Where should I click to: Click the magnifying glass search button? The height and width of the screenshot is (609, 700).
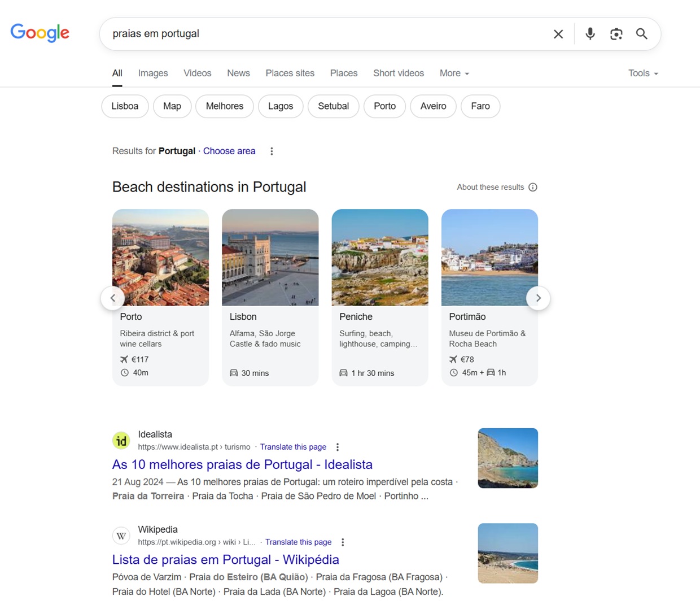[x=641, y=34]
